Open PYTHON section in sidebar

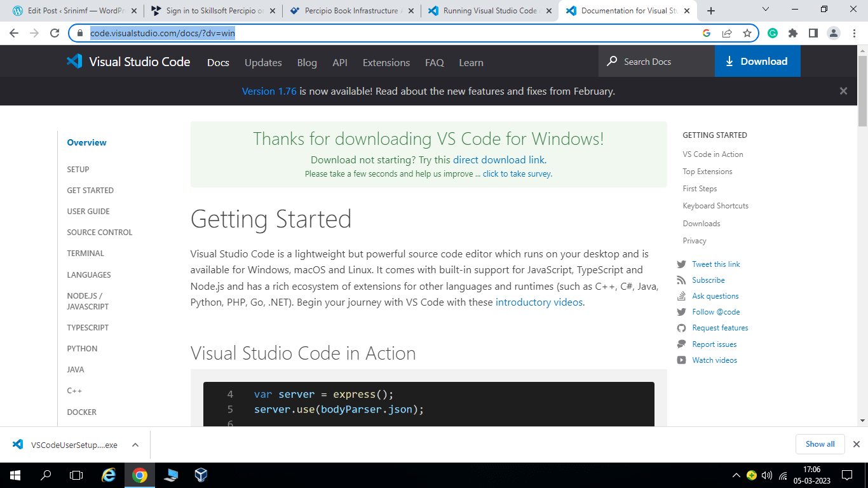82,349
